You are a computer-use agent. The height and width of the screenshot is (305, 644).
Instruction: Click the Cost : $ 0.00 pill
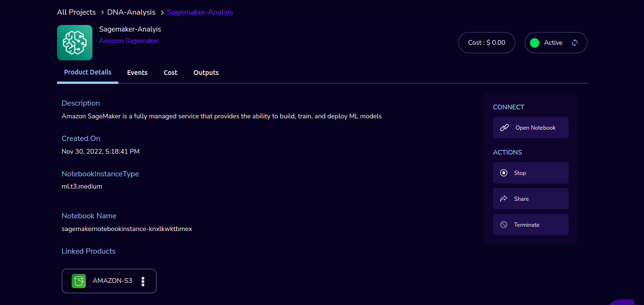(487, 42)
